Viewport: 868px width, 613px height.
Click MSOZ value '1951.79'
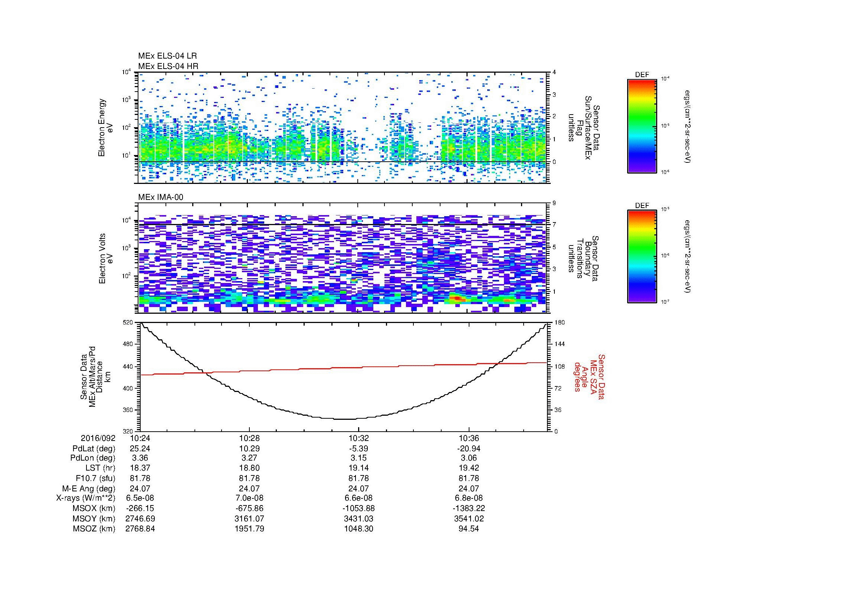(249, 529)
